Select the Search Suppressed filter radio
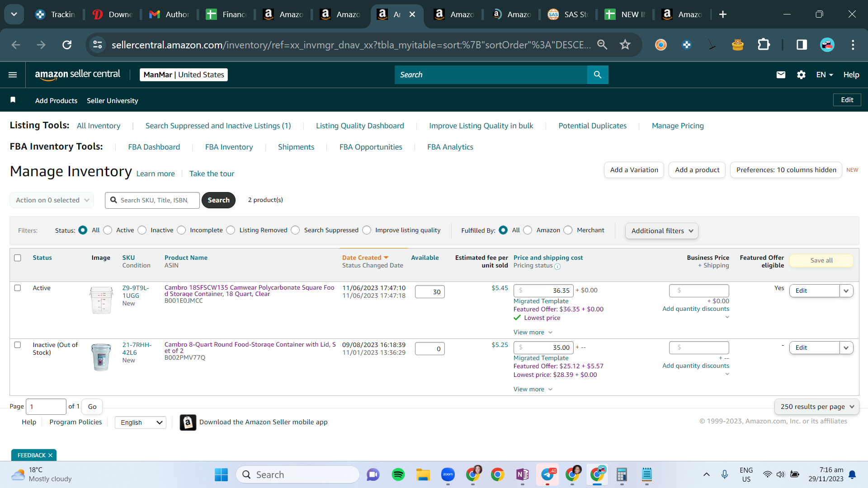This screenshot has height=488, width=868. [x=295, y=230]
